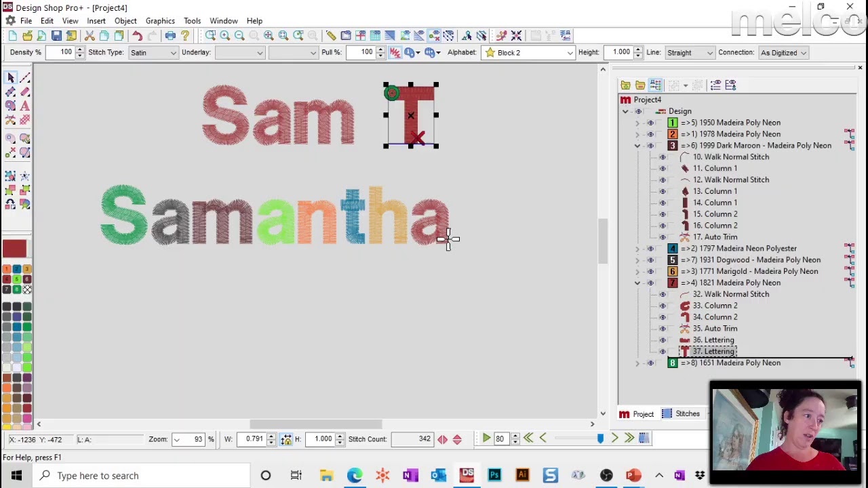This screenshot has width=868, height=488.
Task: Select the arrow selection tool in left toolbox
Action: tap(10, 78)
